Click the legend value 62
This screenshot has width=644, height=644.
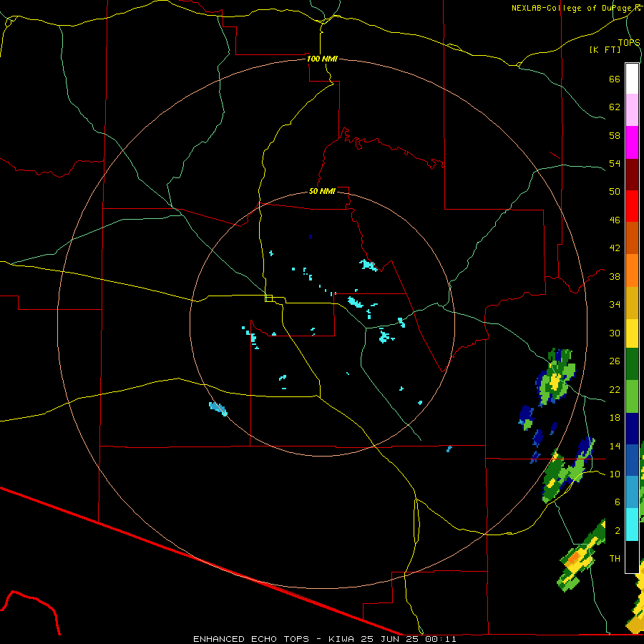pos(615,107)
